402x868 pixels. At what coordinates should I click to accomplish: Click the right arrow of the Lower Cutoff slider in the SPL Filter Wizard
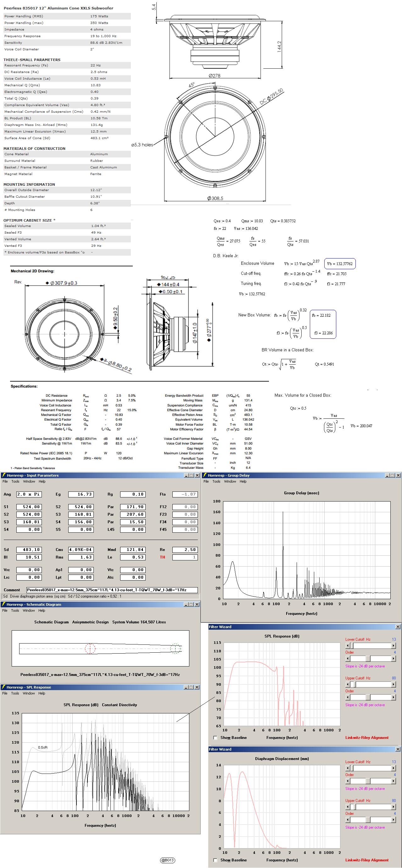point(393,646)
